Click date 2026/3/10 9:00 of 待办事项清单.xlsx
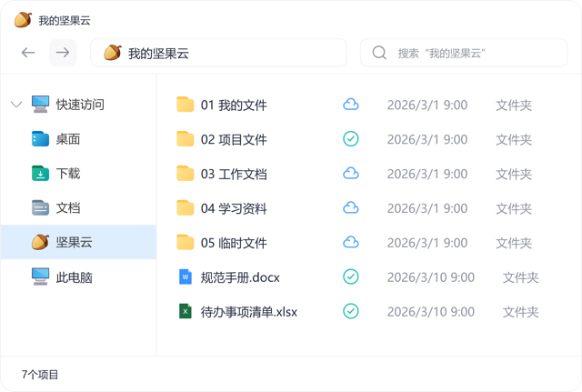 (431, 312)
